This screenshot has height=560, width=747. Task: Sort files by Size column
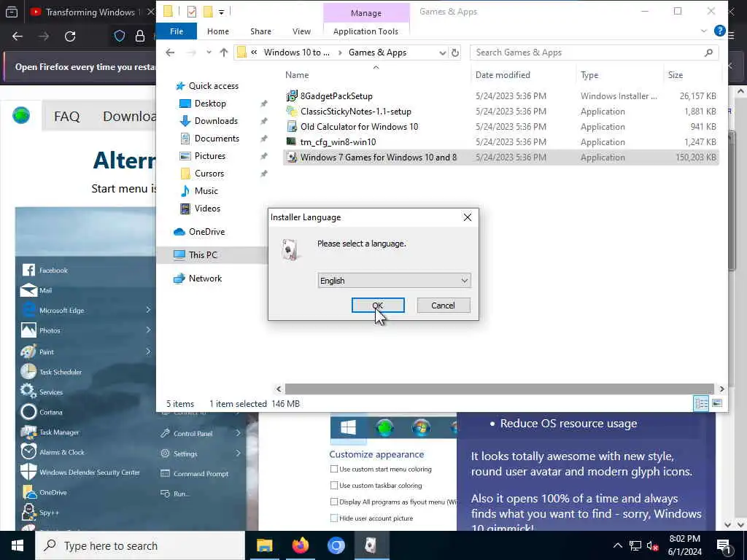point(675,75)
